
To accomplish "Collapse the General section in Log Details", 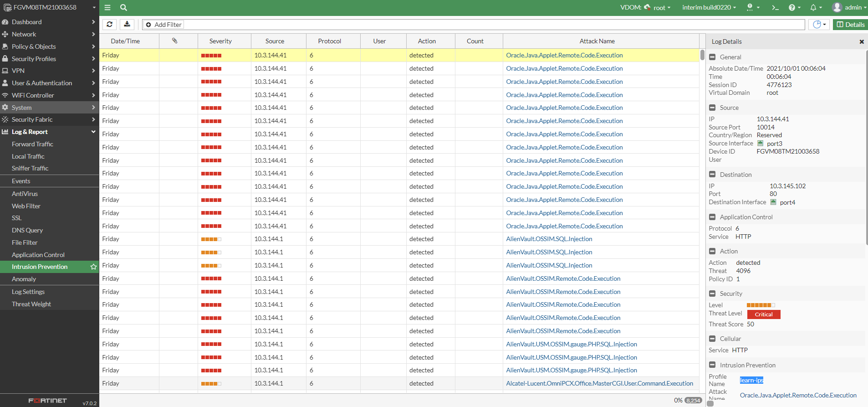I will [713, 57].
